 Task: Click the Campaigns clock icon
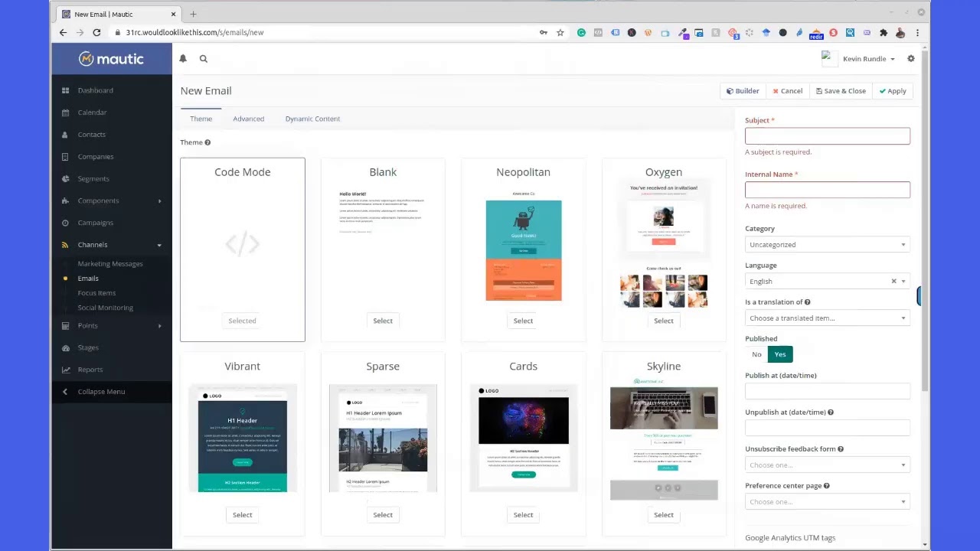(x=65, y=223)
